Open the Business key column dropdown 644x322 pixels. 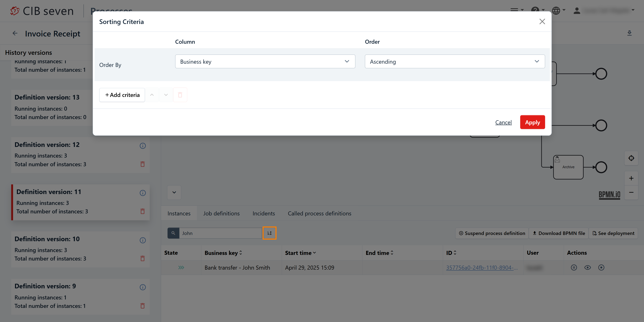pos(265,61)
